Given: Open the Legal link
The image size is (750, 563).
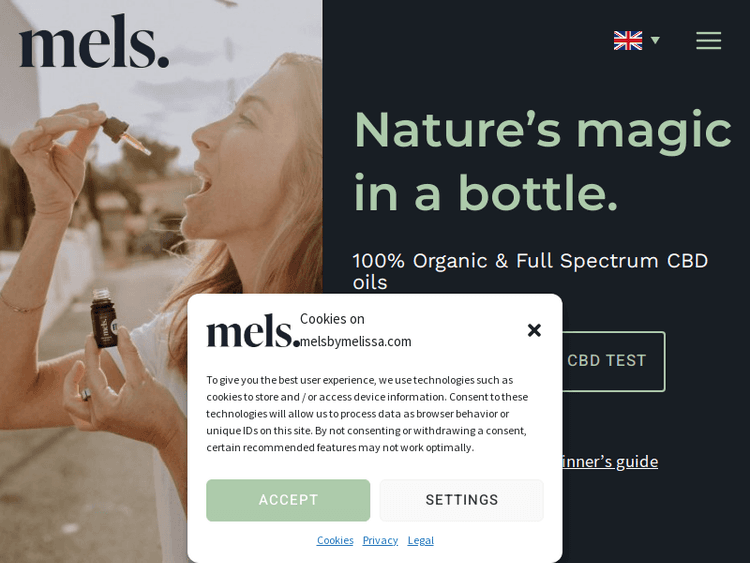Looking at the screenshot, I should coord(420,540).
